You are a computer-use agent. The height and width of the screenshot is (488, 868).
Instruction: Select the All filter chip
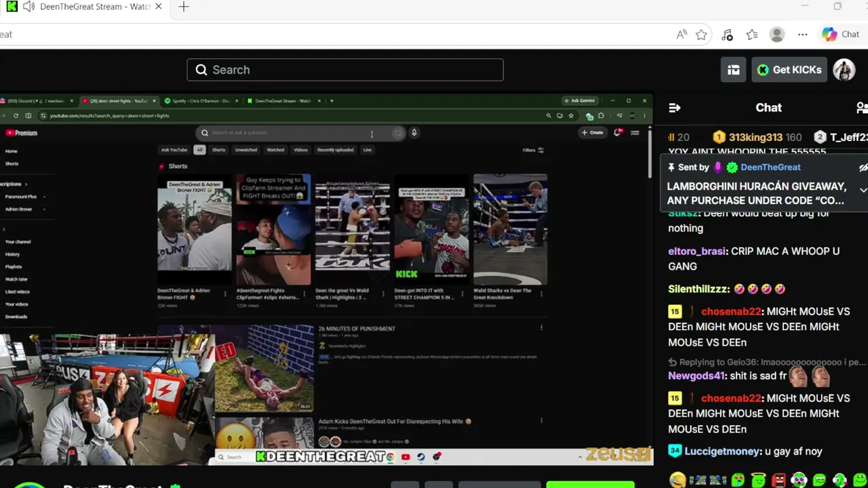pos(199,150)
